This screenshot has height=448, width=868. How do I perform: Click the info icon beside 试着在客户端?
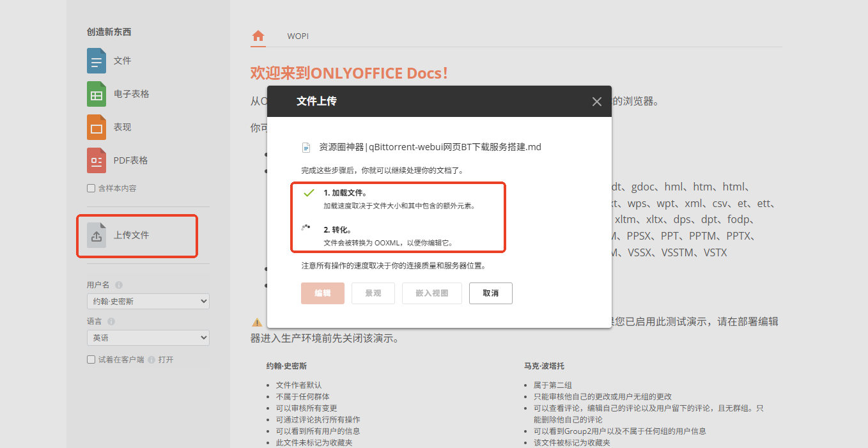coord(151,360)
